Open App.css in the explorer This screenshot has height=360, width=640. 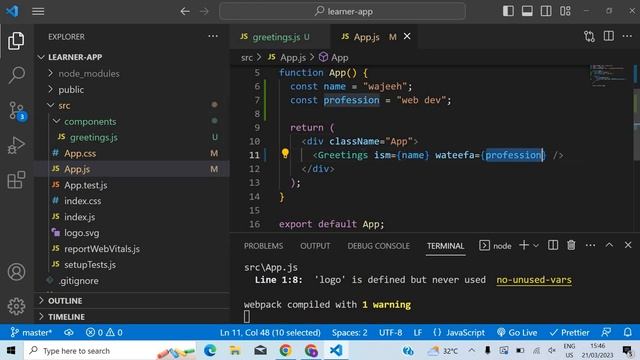click(80, 153)
